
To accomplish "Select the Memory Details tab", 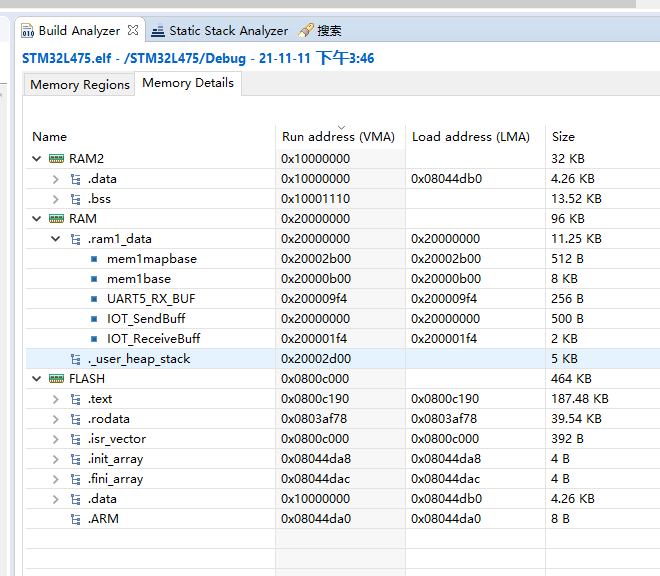I will pyautogui.click(x=188, y=83).
